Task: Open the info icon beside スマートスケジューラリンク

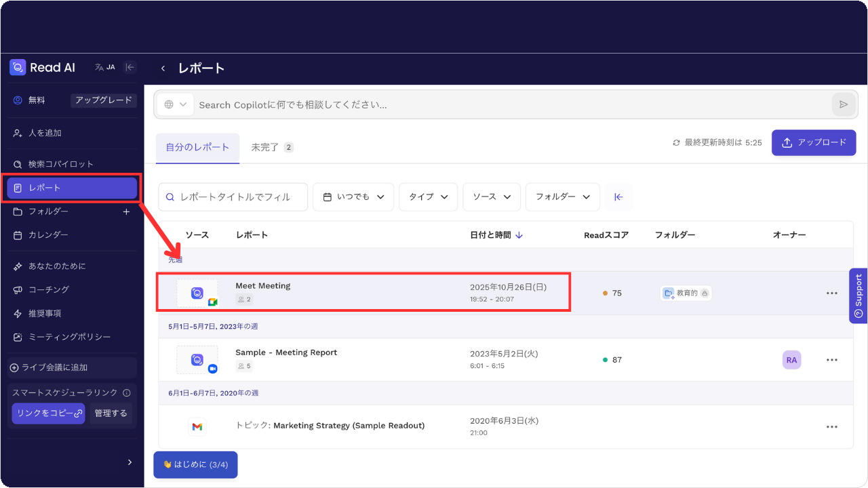Action: click(x=127, y=392)
